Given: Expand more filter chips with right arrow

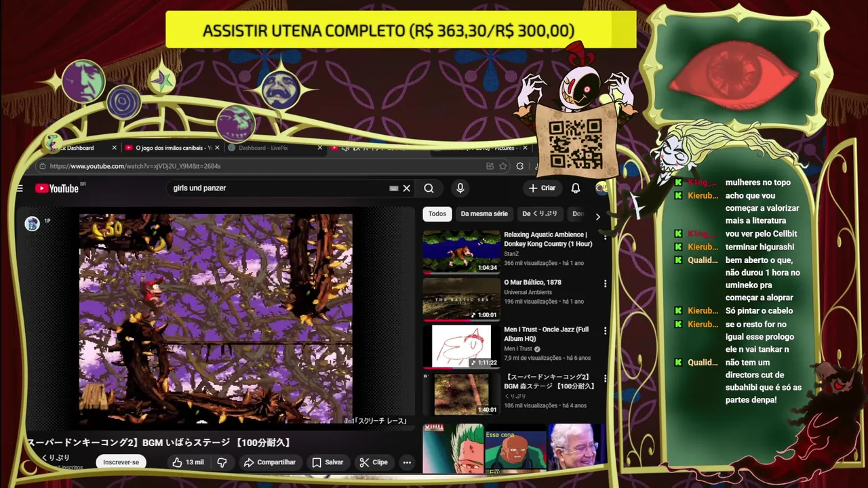Looking at the screenshot, I should [597, 217].
